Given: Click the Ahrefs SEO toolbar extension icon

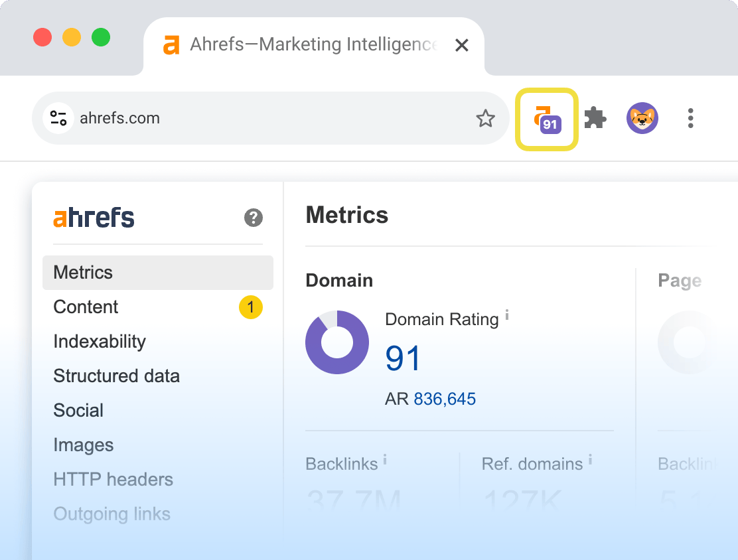Looking at the screenshot, I should [547, 119].
